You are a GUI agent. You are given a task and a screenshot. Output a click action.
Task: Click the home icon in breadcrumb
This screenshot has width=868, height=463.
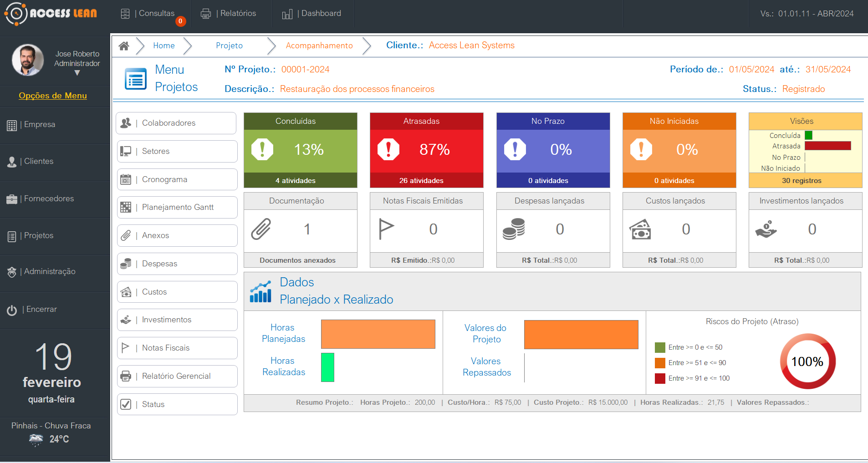(124, 46)
